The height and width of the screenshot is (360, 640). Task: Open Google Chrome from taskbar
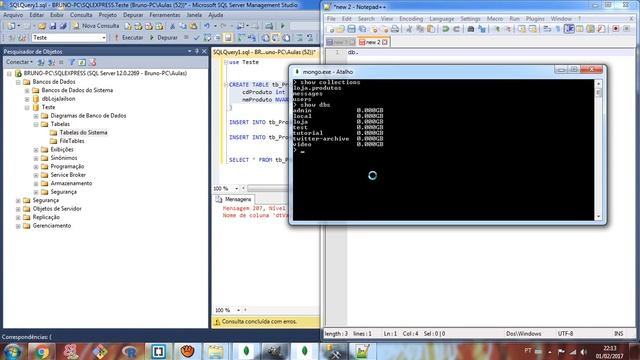click(41, 351)
